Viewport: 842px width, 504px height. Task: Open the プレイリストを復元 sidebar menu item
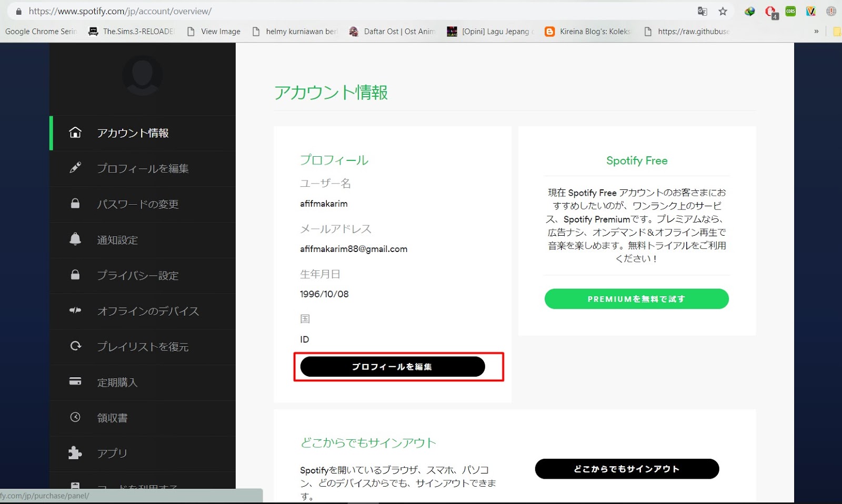143,347
